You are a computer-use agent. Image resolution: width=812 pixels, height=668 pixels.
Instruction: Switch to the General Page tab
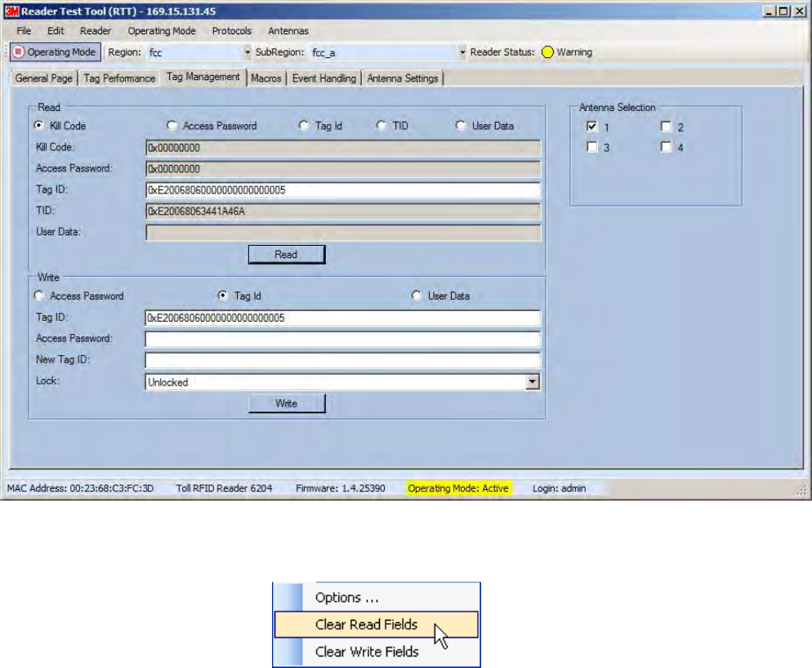(x=44, y=78)
